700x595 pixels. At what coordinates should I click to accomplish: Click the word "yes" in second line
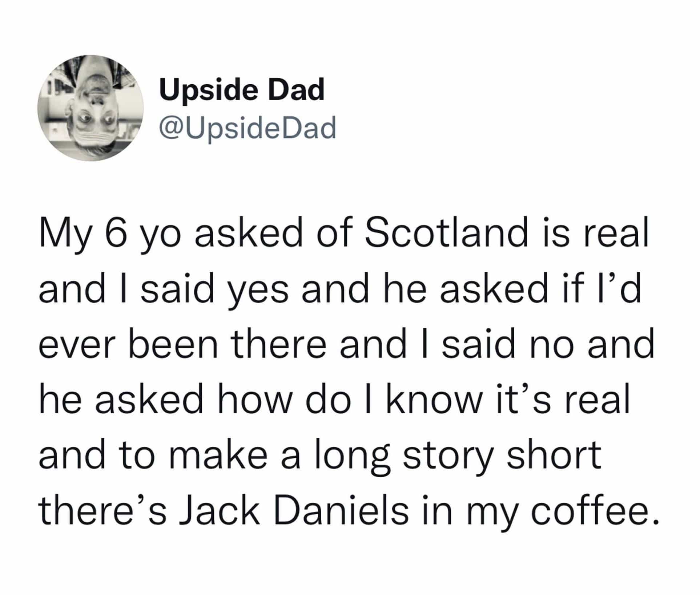[x=258, y=291]
